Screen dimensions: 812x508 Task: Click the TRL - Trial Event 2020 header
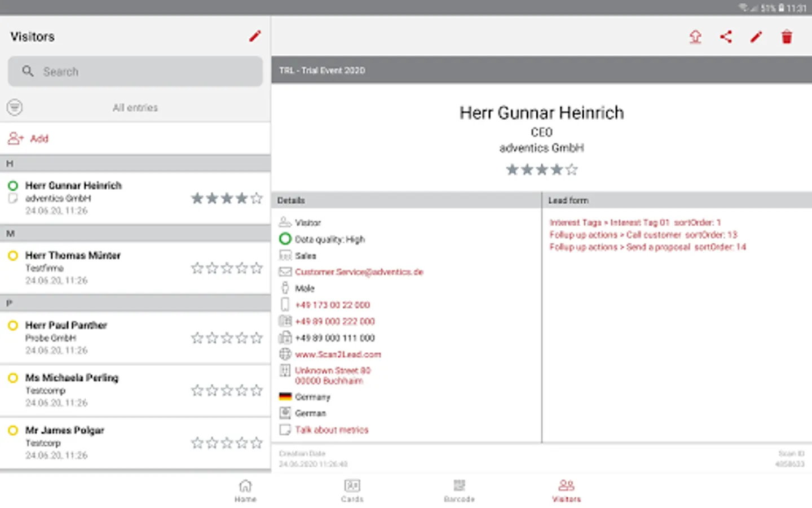[541, 71]
